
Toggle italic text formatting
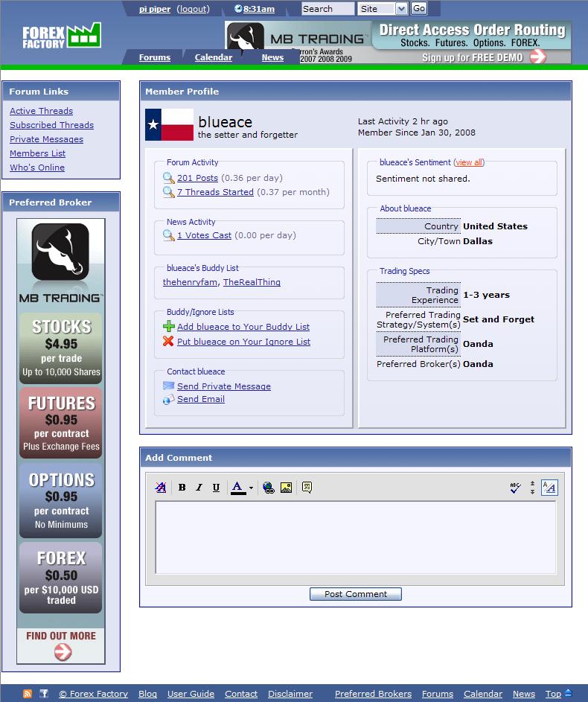(199, 487)
